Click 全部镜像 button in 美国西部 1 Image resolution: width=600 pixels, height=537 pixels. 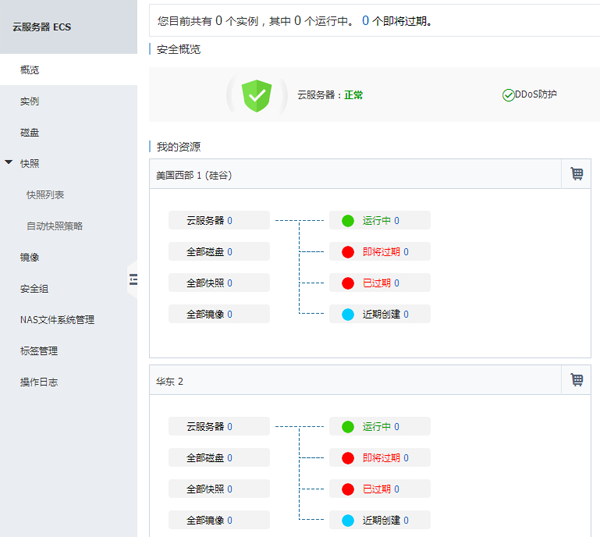coord(209,314)
